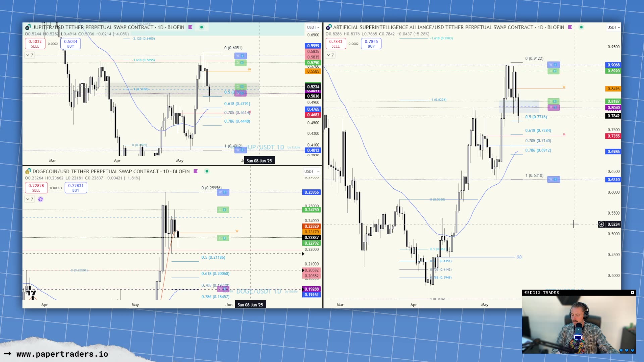Click the plus alert icon beside the 0.5234 price
This screenshot has height=362, width=644.
[601, 224]
